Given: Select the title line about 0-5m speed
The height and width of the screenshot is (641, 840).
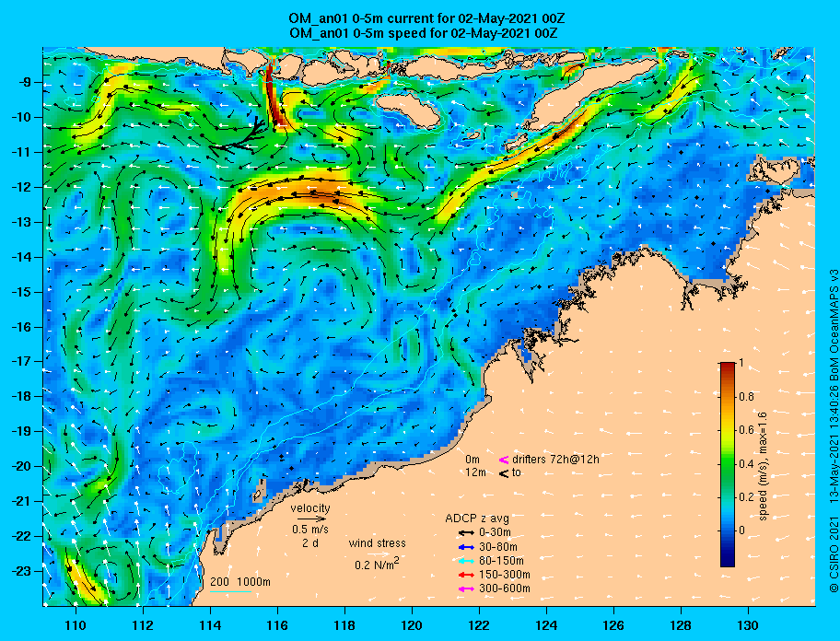Looking at the screenshot, I should point(423,33).
